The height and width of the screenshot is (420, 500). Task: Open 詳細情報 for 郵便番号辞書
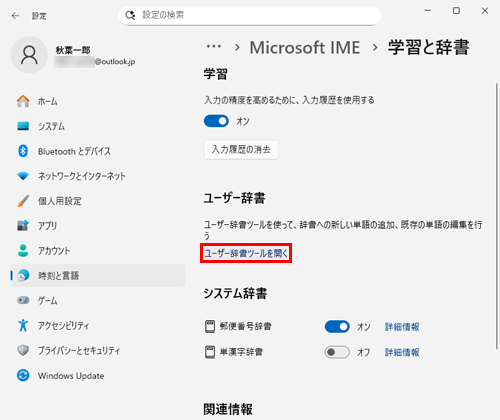tap(402, 327)
